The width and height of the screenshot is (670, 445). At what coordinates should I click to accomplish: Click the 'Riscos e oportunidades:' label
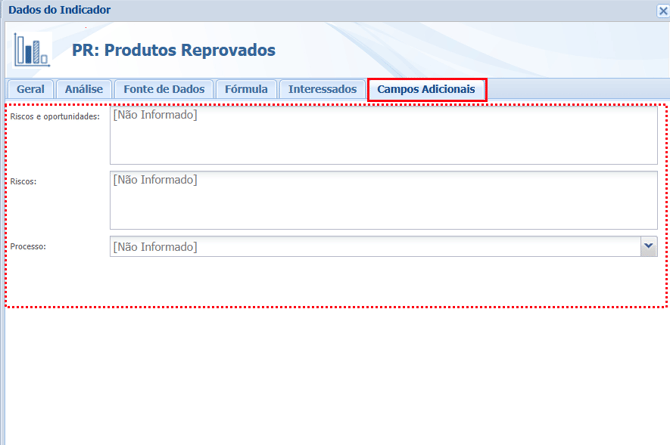(x=54, y=117)
